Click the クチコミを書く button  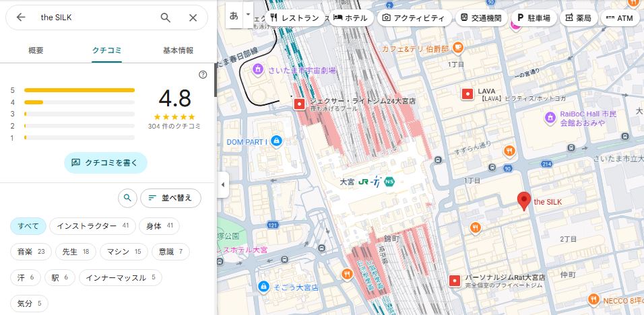click(106, 162)
